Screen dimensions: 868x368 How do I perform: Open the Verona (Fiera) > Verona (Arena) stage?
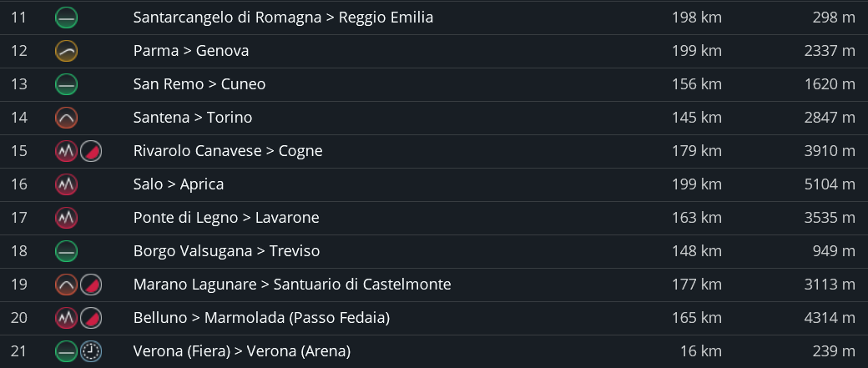click(x=242, y=351)
